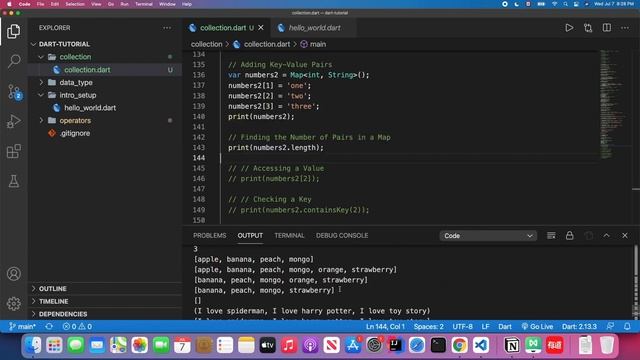Screen dimensions: 640x360
Task: Open the Manage gear menu
Action: tap(13, 303)
